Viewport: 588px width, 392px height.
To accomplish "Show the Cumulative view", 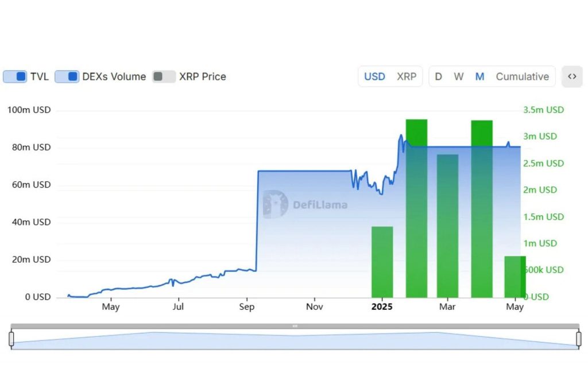I will click(x=522, y=76).
